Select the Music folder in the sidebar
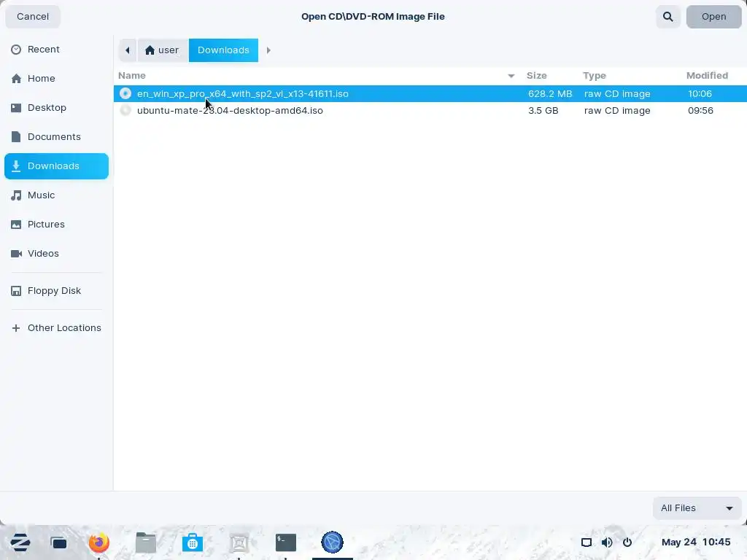This screenshot has height=560, width=747. pos(56,195)
